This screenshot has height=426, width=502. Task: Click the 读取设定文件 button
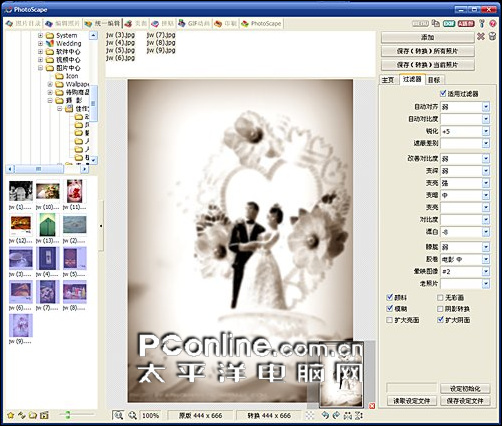pyautogui.click(x=412, y=401)
